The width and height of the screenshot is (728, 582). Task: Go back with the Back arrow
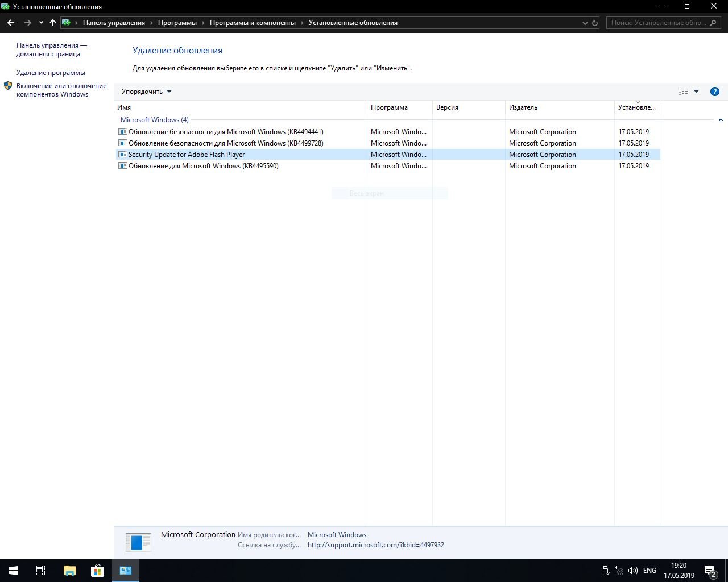[x=11, y=23]
